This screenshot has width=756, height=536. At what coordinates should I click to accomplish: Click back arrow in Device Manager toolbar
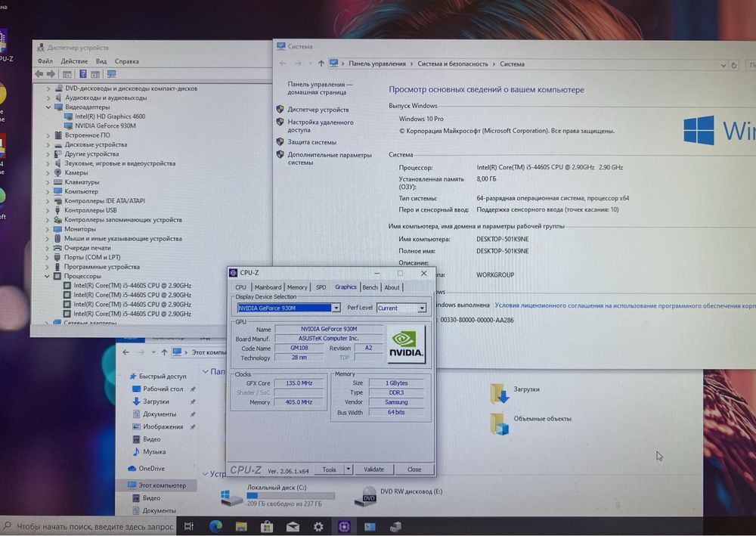(39, 74)
